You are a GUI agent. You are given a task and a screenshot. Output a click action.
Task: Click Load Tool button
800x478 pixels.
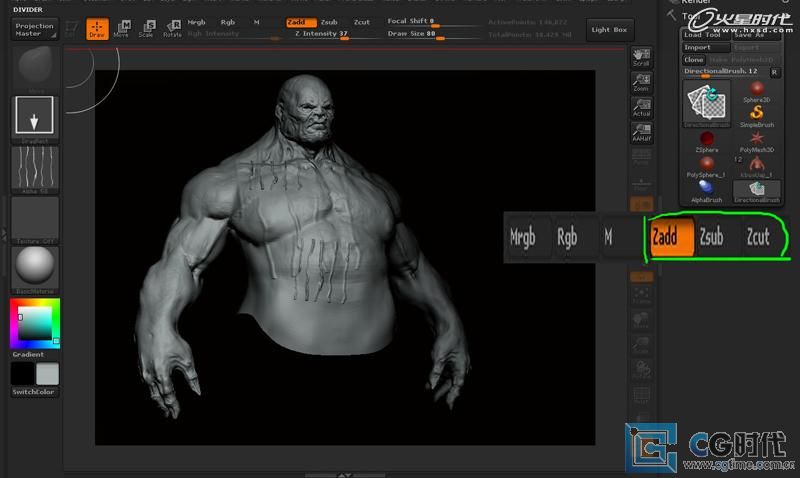tap(706, 35)
